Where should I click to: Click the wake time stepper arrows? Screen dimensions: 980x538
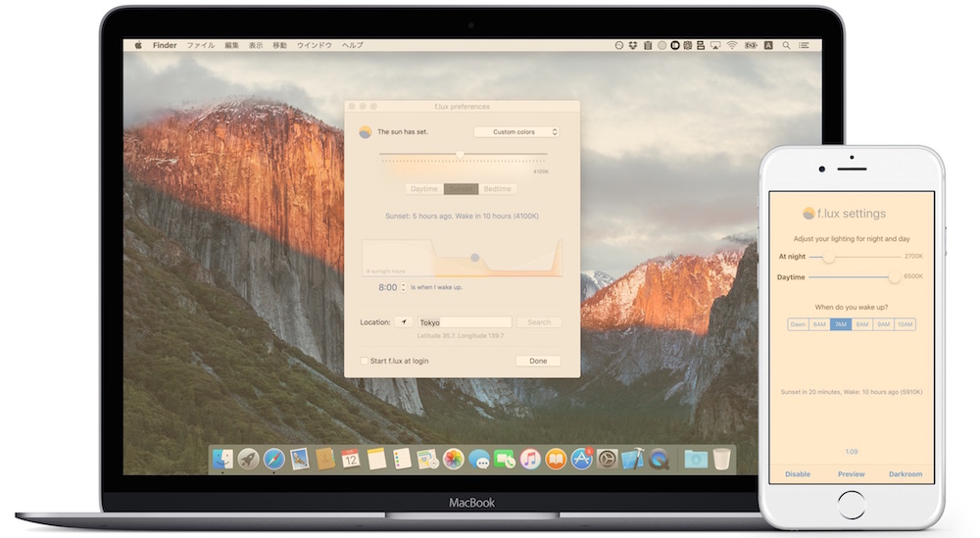coord(403,287)
